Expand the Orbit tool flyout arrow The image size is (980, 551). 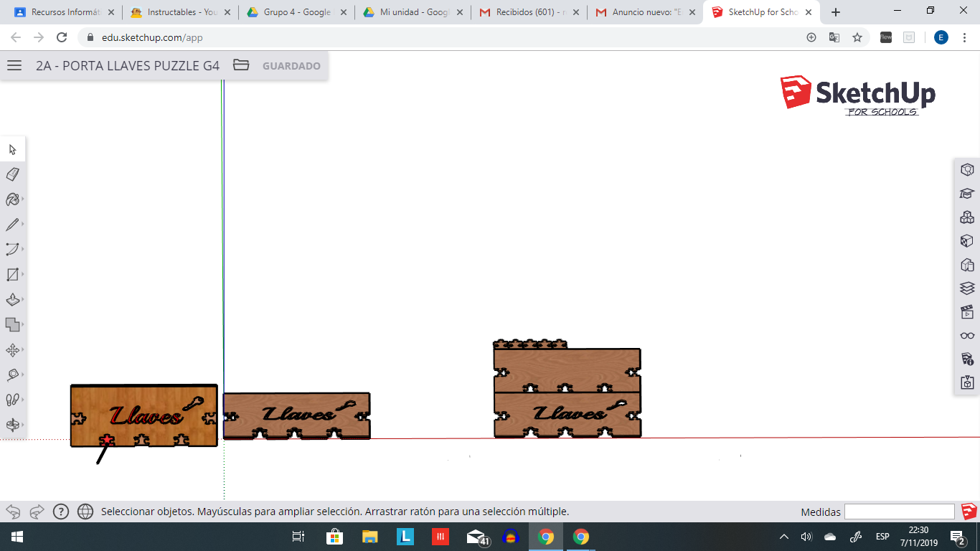23,425
